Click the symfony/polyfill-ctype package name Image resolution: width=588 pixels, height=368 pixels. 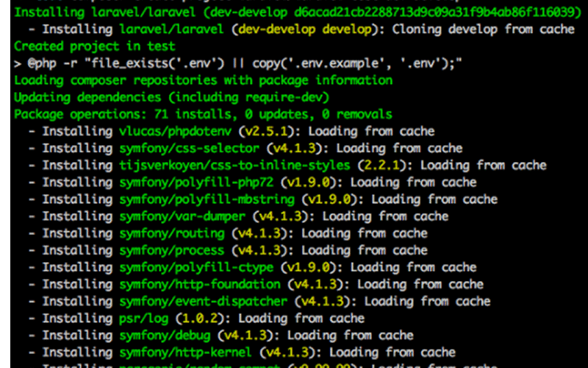196,267
